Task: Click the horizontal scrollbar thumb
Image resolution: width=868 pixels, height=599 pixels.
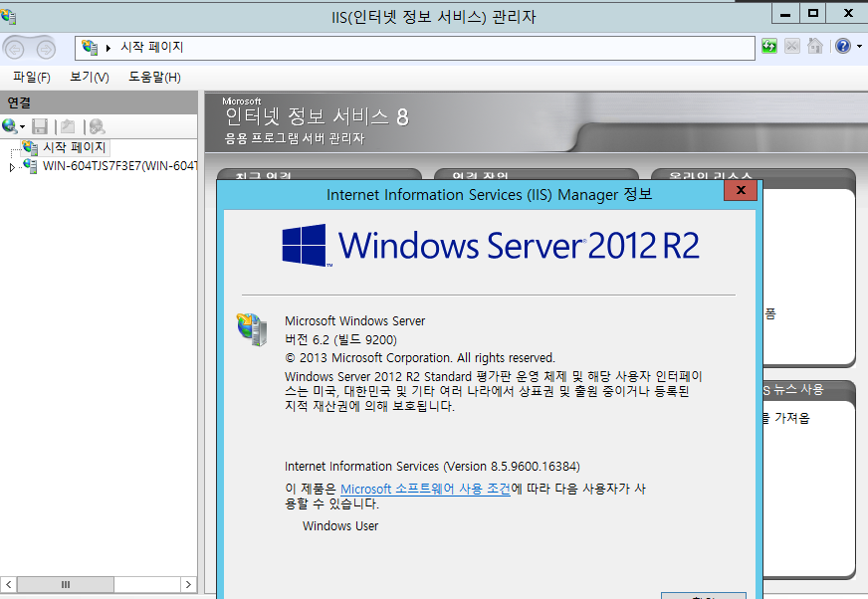Action: [66, 585]
